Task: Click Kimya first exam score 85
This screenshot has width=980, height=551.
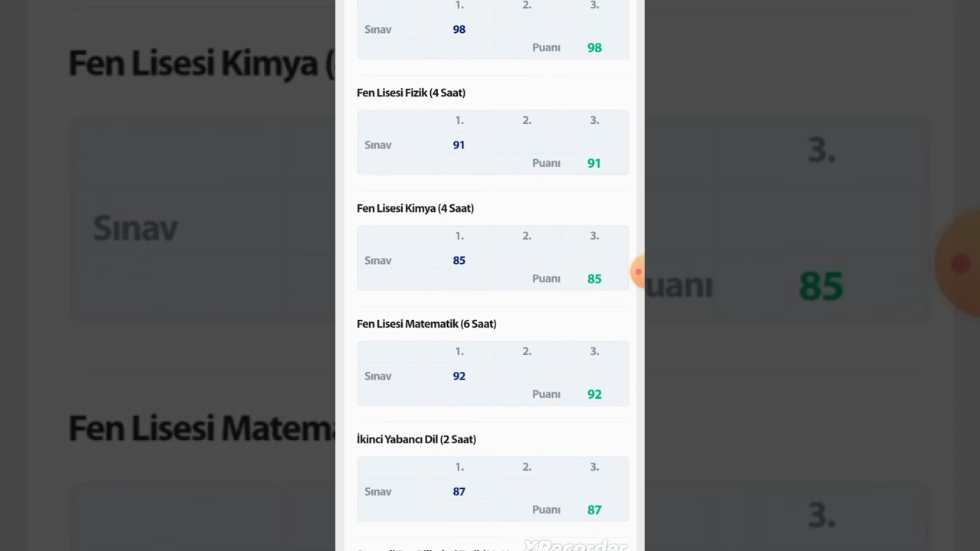Action: click(459, 260)
